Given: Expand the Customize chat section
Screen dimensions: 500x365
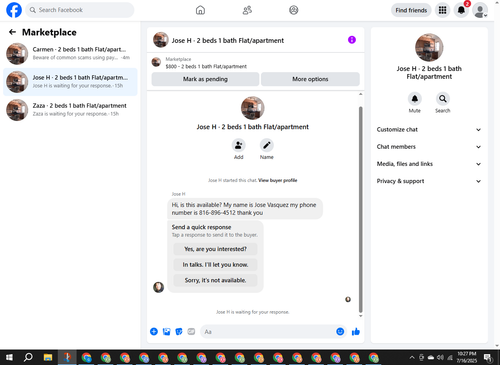Looking at the screenshot, I should pos(429,130).
